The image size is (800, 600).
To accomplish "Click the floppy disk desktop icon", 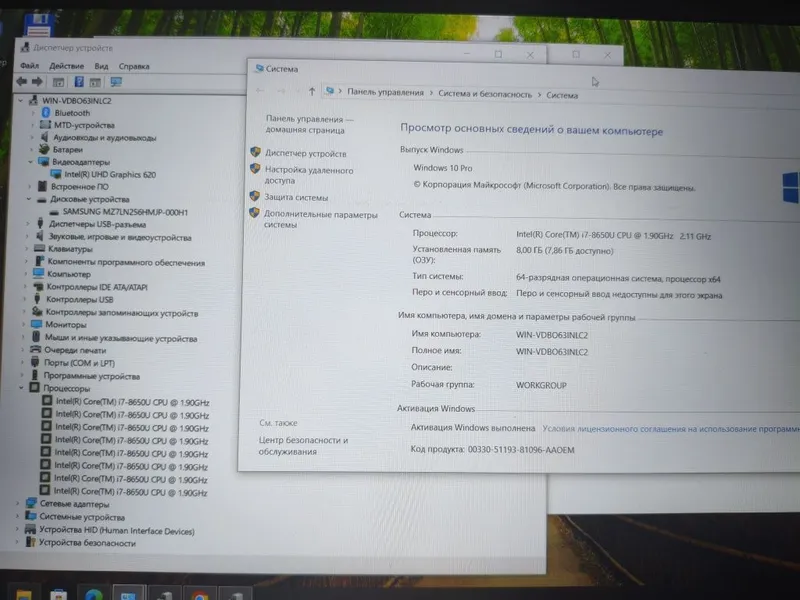I will [x=39, y=26].
